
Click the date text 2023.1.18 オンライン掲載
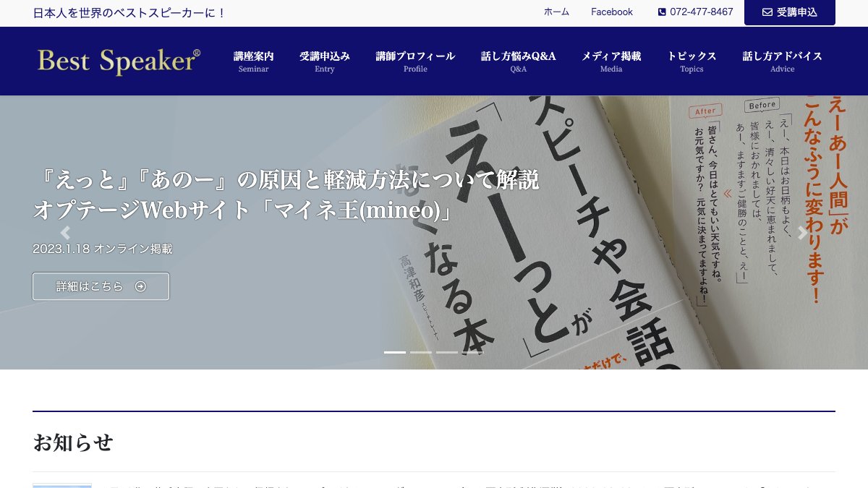point(103,249)
